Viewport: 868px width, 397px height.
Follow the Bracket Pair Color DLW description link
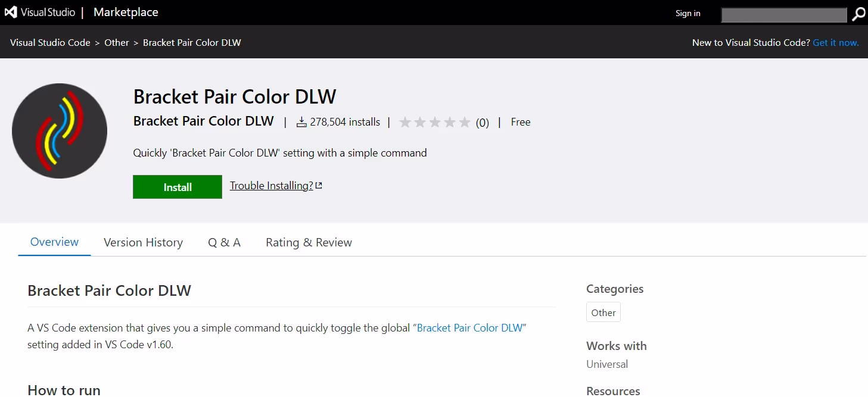coord(469,328)
